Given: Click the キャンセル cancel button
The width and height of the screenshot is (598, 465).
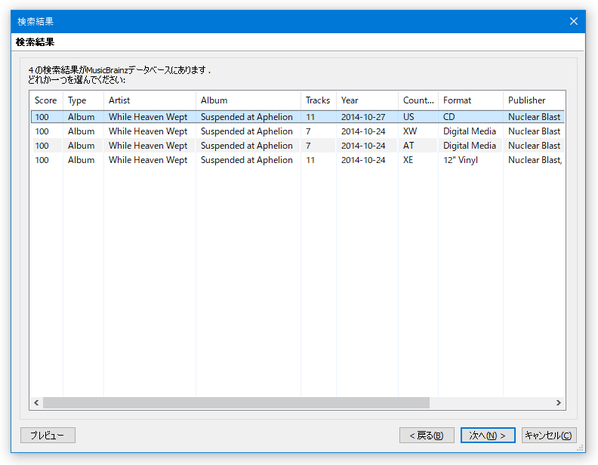Looking at the screenshot, I should (549, 435).
